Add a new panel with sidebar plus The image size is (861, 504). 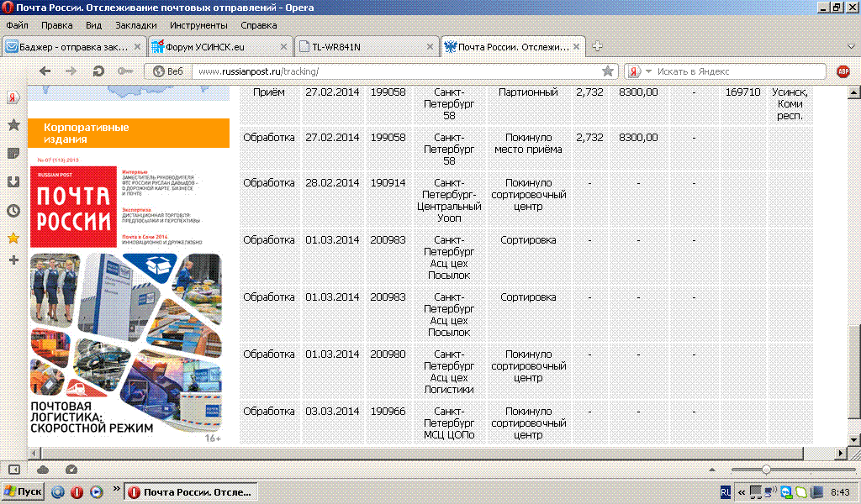(13, 260)
